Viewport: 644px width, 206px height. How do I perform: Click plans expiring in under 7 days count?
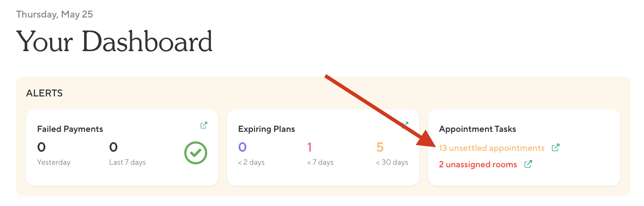[310, 147]
